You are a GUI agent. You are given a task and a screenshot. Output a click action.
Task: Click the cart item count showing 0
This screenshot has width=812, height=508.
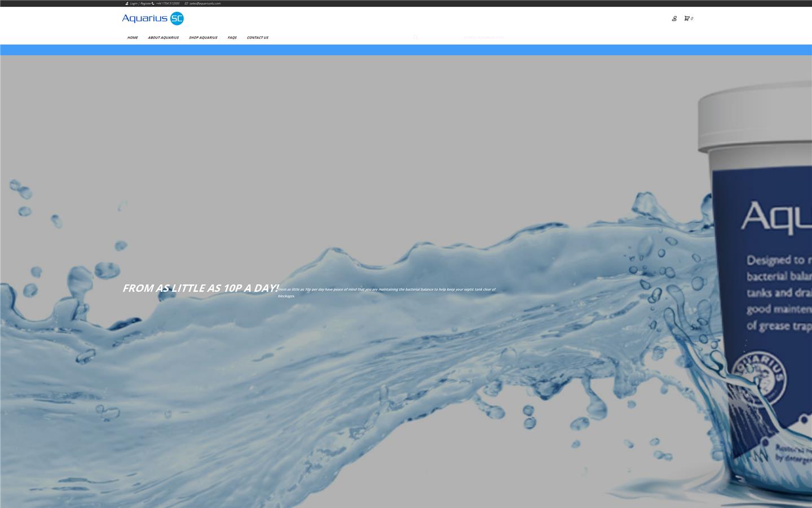pyautogui.click(x=691, y=19)
